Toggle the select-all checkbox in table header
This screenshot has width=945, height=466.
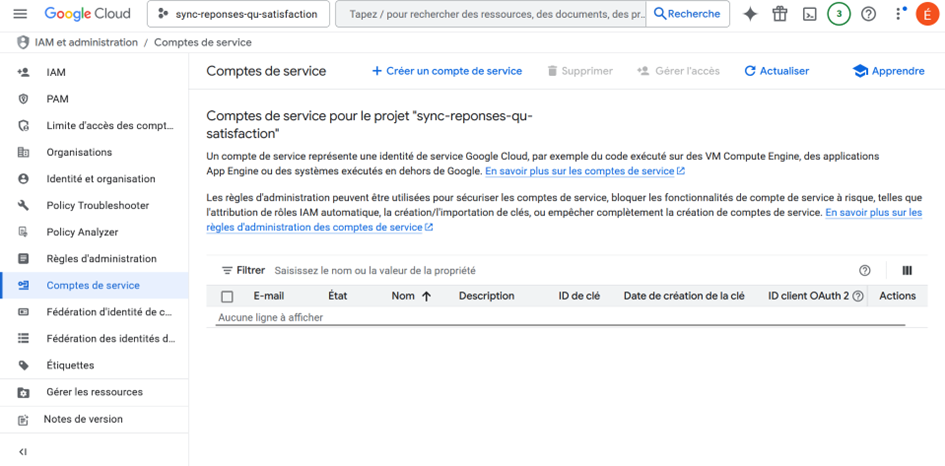click(x=227, y=296)
